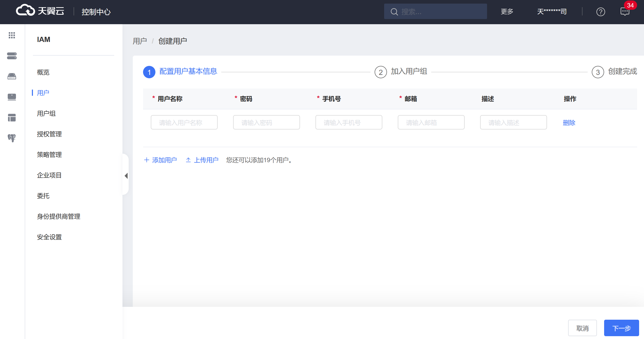Go to 概览 in IAM menu
644x339 pixels.
coord(43,72)
